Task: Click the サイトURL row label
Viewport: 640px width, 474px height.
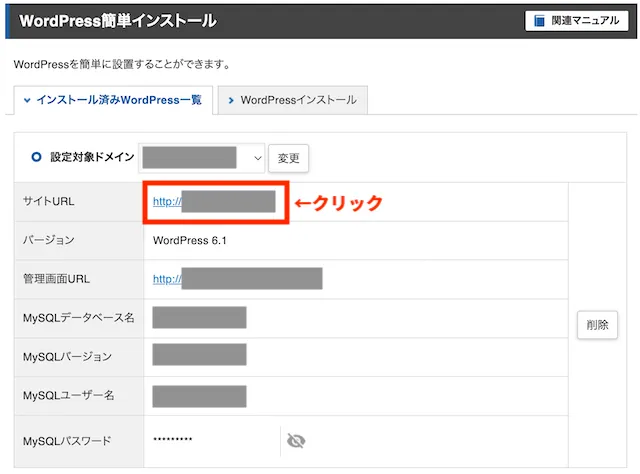Action: (x=49, y=201)
